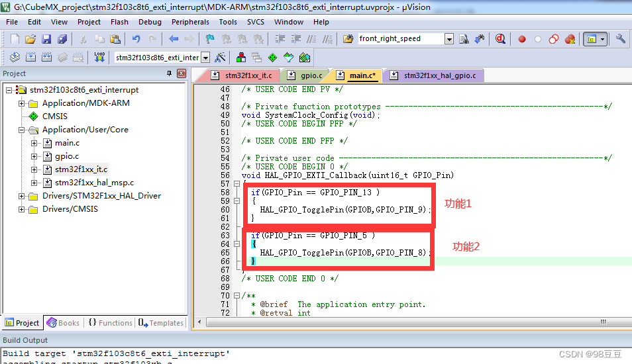Click the front_right_speed search field
The height and width of the screenshot is (364, 632).
click(x=400, y=39)
